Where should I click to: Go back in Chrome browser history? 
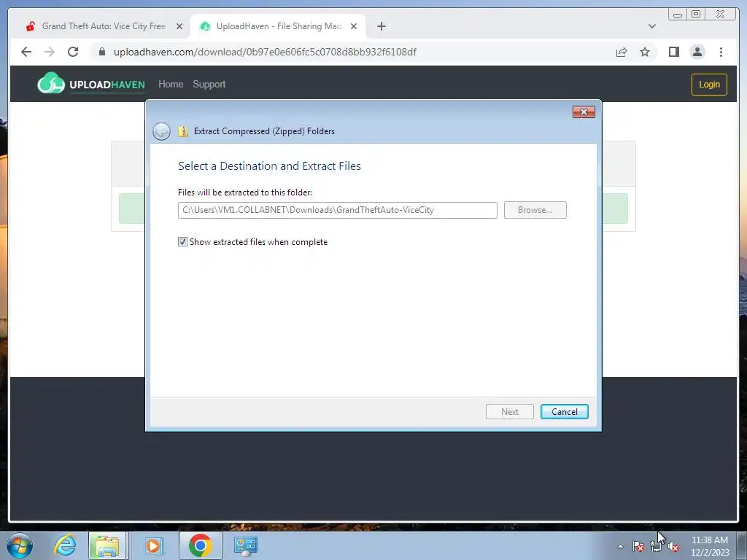26,52
